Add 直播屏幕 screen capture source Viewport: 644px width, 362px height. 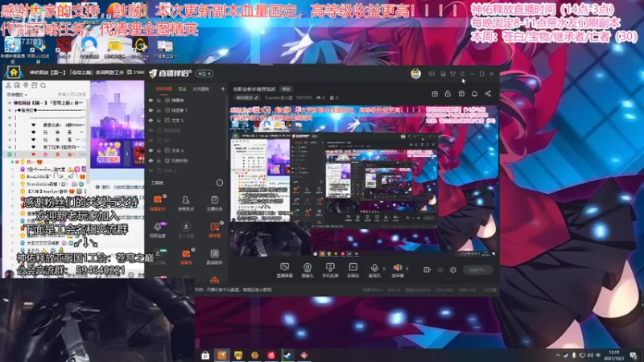point(284,270)
